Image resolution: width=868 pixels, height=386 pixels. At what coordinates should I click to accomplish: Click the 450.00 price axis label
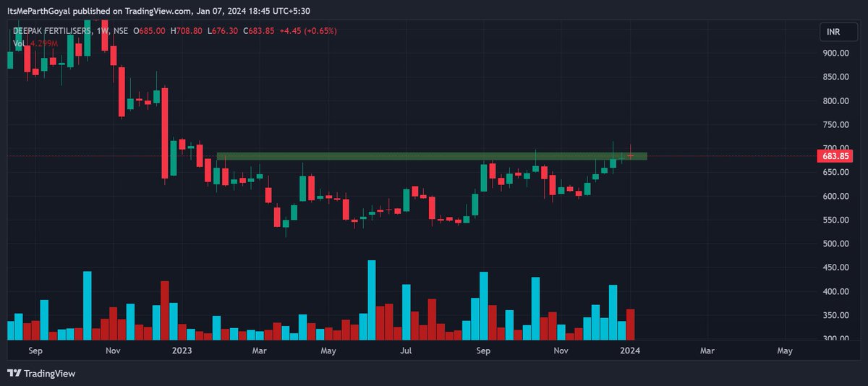point(835,267)
